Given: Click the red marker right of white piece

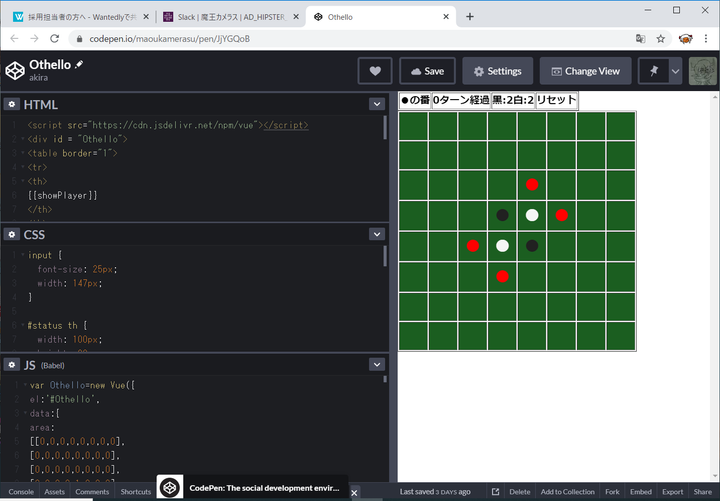Looking at the screenshot, I should point(562,215).
